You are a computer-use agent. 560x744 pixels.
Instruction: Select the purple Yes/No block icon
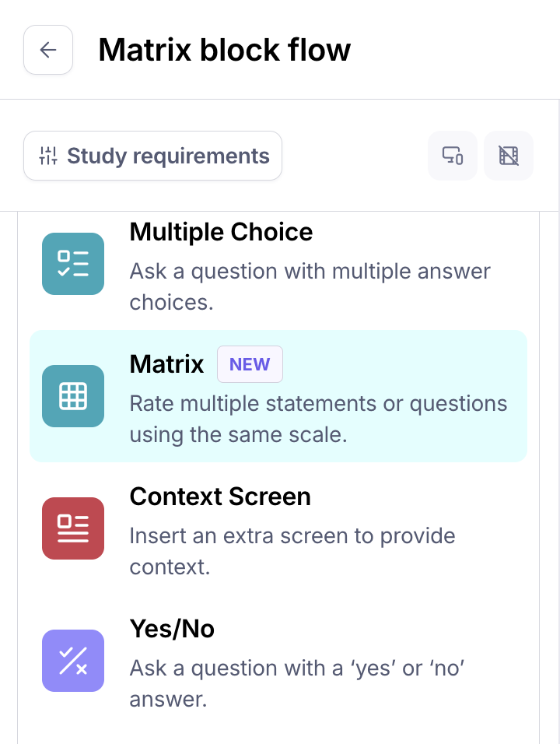tap(73, 661)
